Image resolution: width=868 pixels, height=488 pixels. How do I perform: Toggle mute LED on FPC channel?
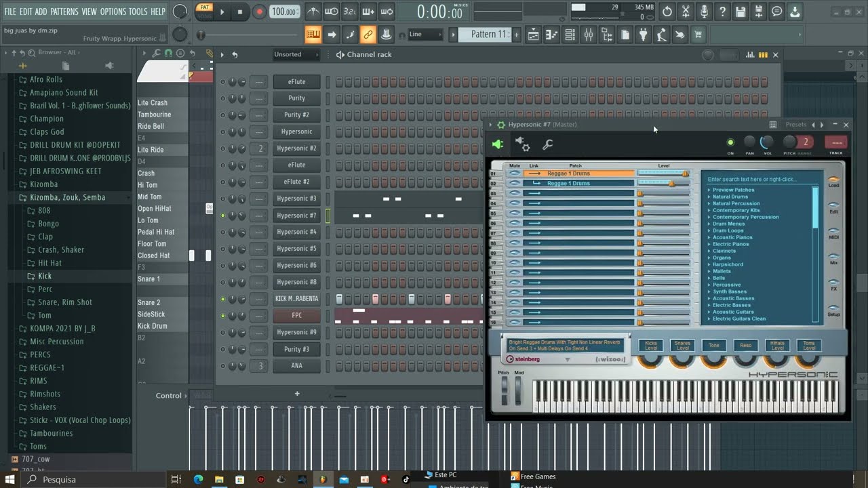[x=222, y=315]
